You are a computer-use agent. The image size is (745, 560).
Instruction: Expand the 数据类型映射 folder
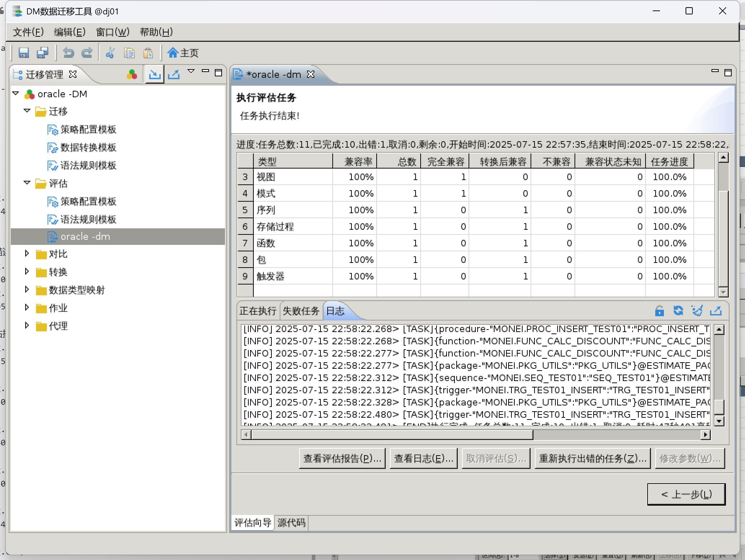tap(27, 290)
